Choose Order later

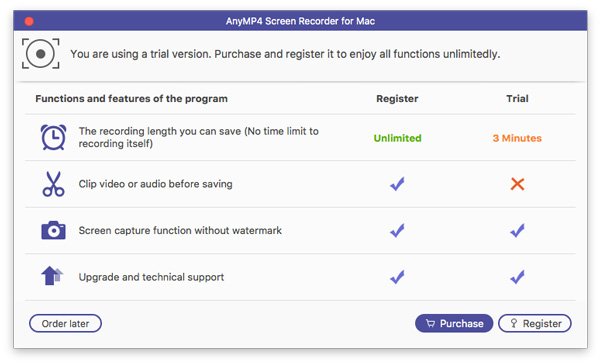[65, 323]
